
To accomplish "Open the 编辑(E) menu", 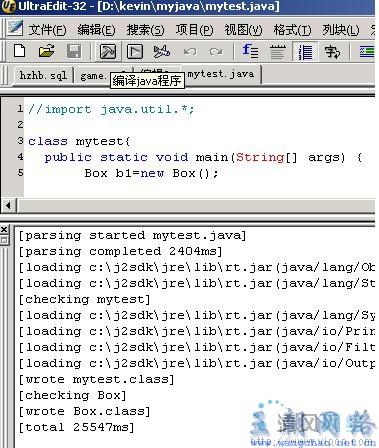I will pos(96,30).
